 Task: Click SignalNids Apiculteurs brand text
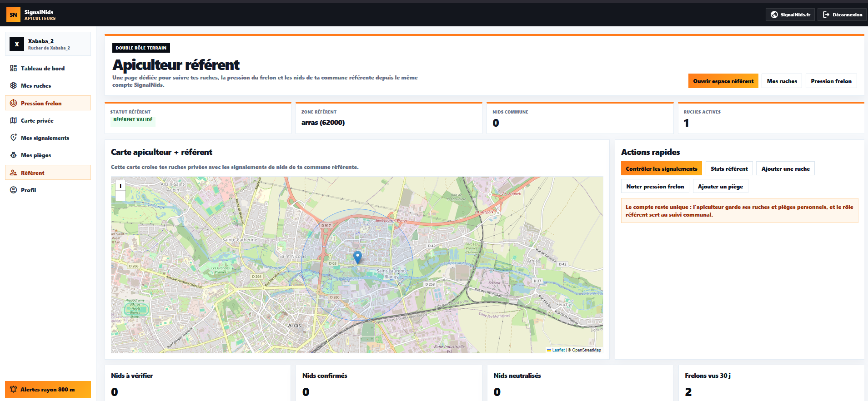pyautogui.click(x=40, y=15)
